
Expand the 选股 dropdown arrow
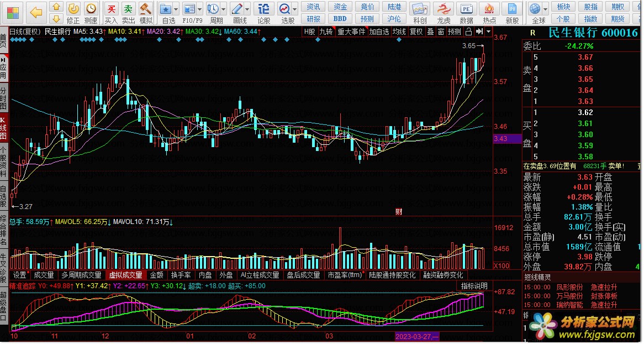(x=295, y=9)
